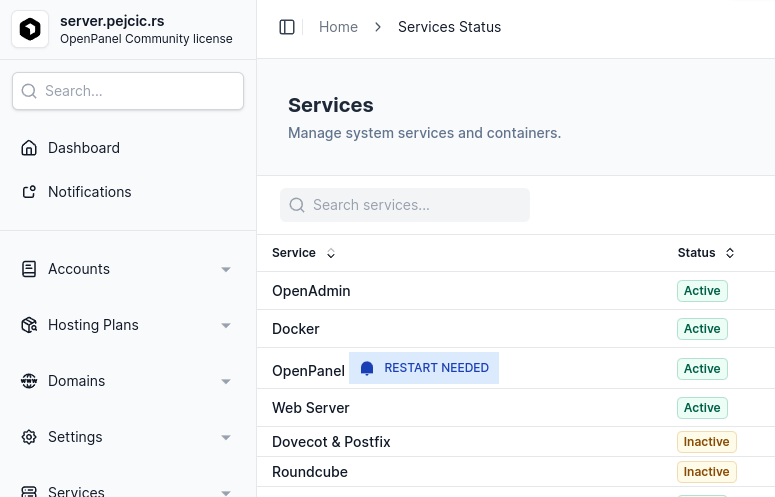Image resolution: width=775 pixels, height=497 pixels.
Task: Expand the Settings submenu arrow
Action: (x=226, y=437)
